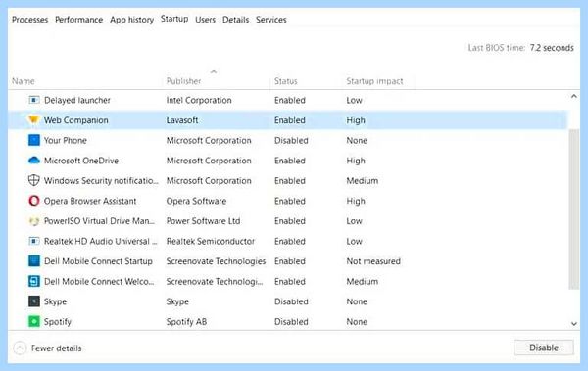588x371 pixels.
Task: Switch to the Processes tab
Action: click(x=30, y=20)
